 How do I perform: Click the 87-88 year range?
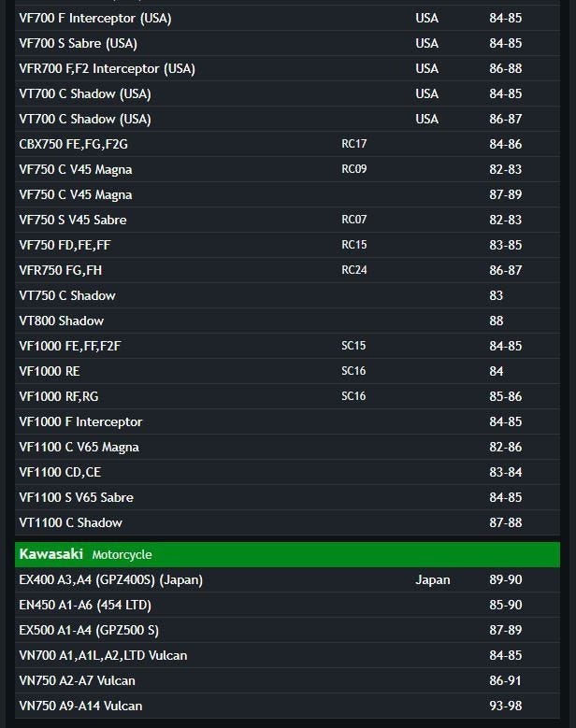505,522
